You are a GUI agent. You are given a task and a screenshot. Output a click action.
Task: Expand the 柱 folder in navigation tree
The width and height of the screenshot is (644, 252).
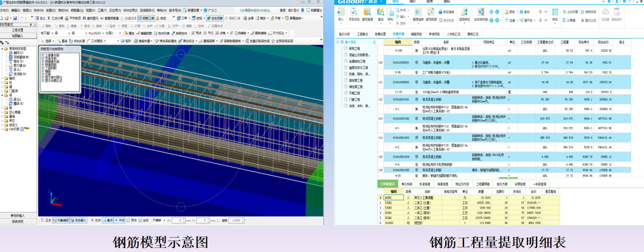tap(2, 82)
